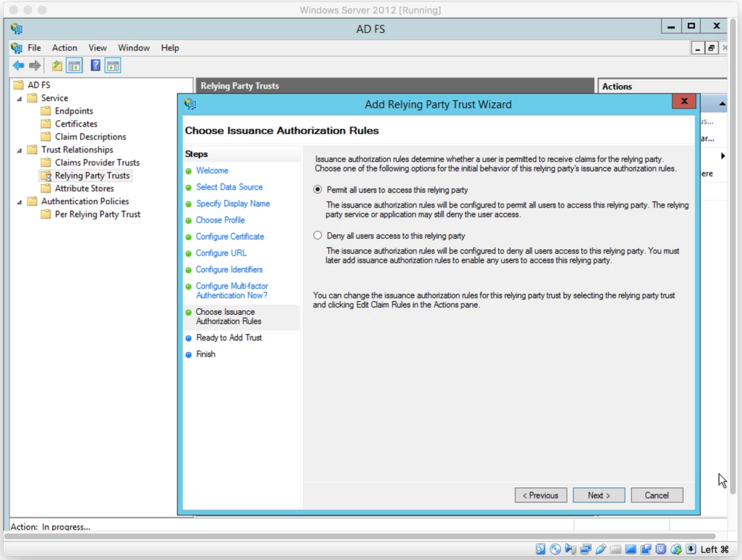
Task: Collapse the Trust Relationships tree node
Action: tap(20, 150)
